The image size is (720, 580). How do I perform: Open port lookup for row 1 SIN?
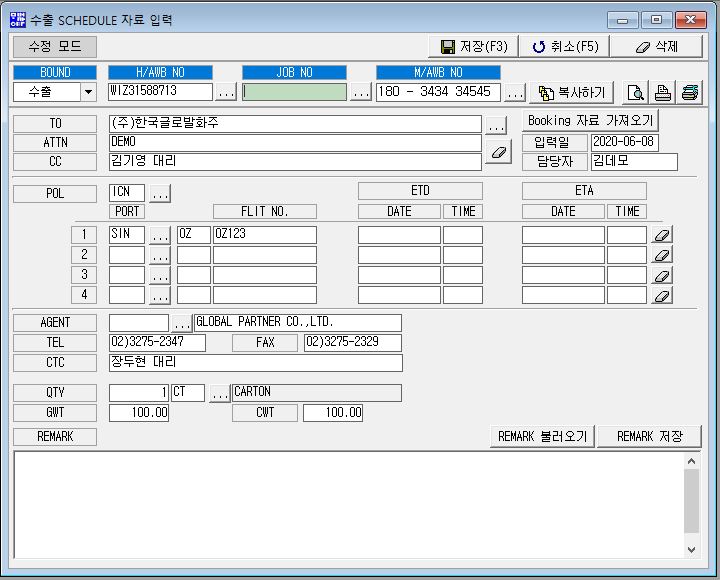tap(160, 235)
